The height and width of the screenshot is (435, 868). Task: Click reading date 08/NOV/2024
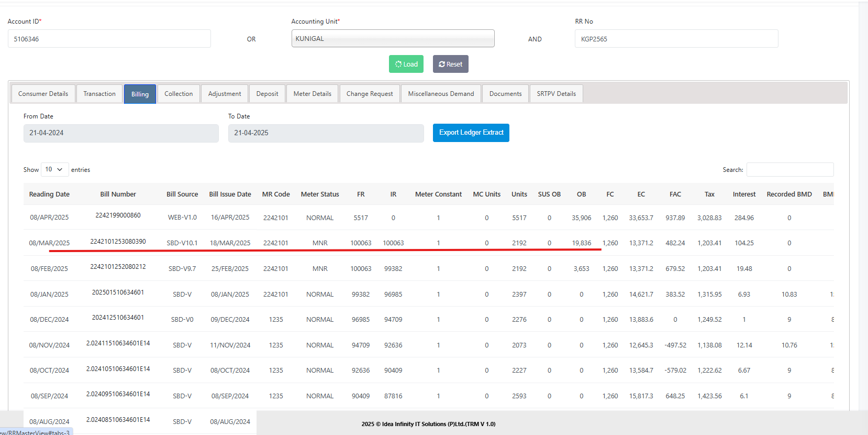49,345
